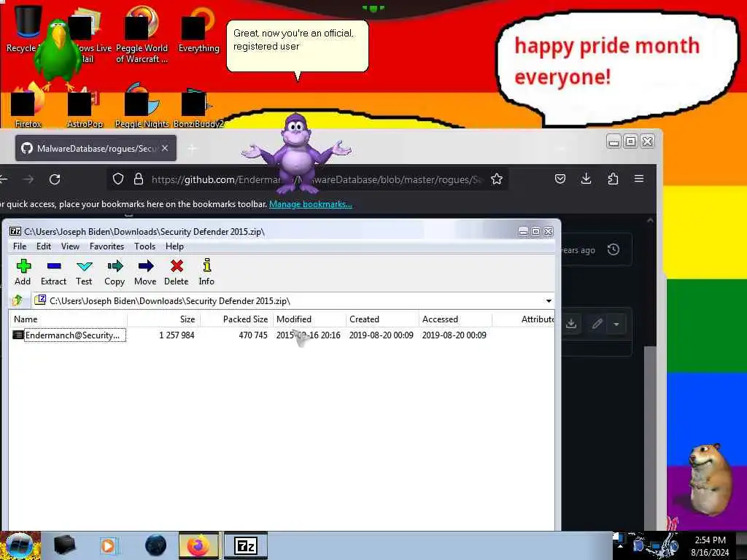Sort by Modified column header

pos(310,319)
